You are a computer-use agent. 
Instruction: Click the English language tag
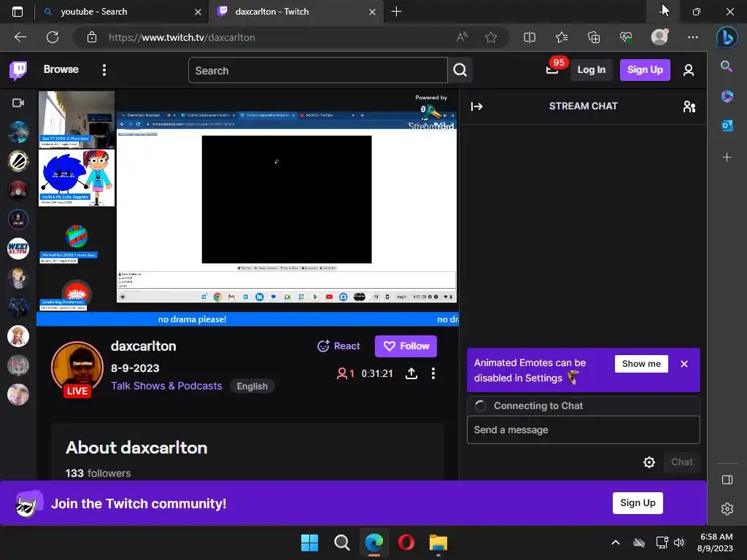coord(252,386)
